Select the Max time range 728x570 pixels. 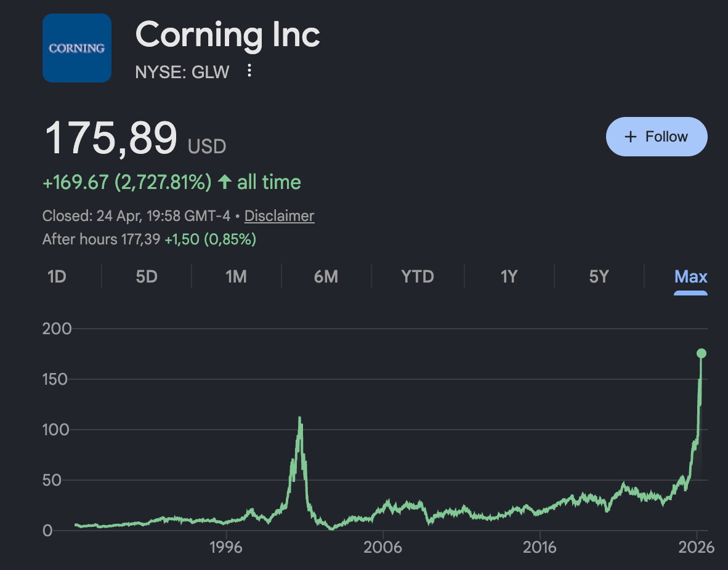click(x=690, y=276)
